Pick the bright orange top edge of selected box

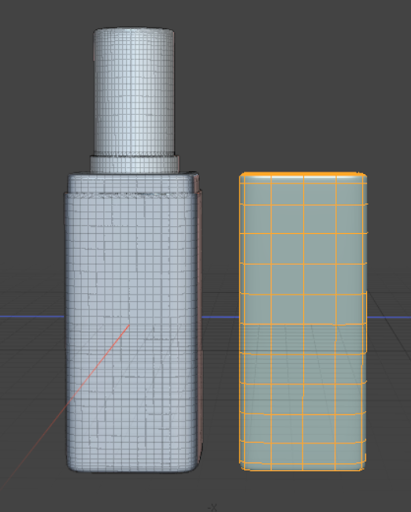(x=302, y=174)
